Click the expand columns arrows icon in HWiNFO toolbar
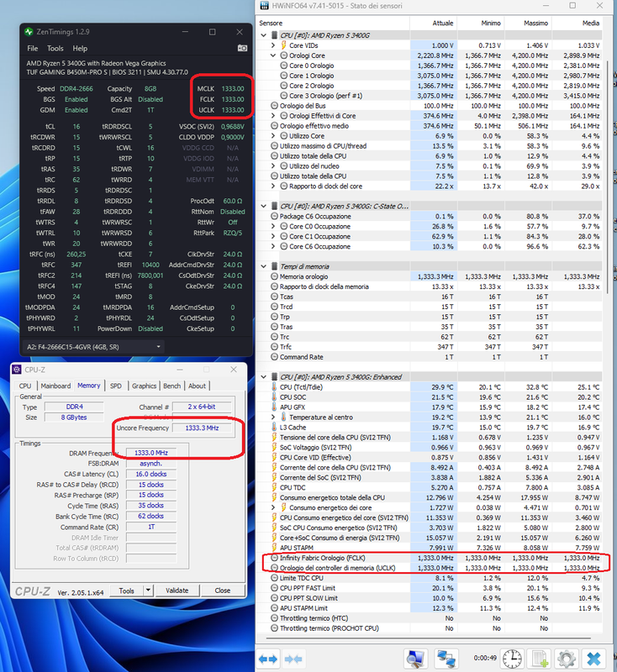 (x=268, y=659)
